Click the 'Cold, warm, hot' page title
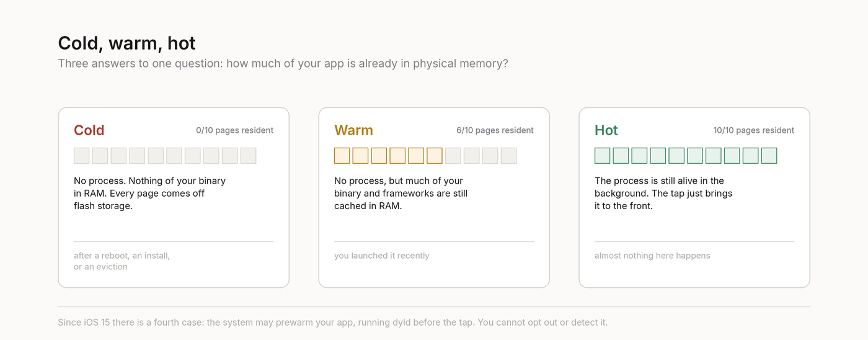868x340 pixels. point(126,43)
